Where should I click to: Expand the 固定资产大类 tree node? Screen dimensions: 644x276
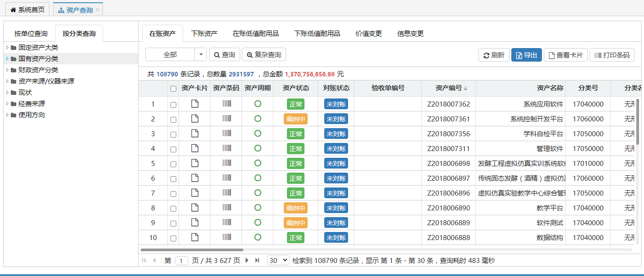pyautogui.click(x=7, y=48)
